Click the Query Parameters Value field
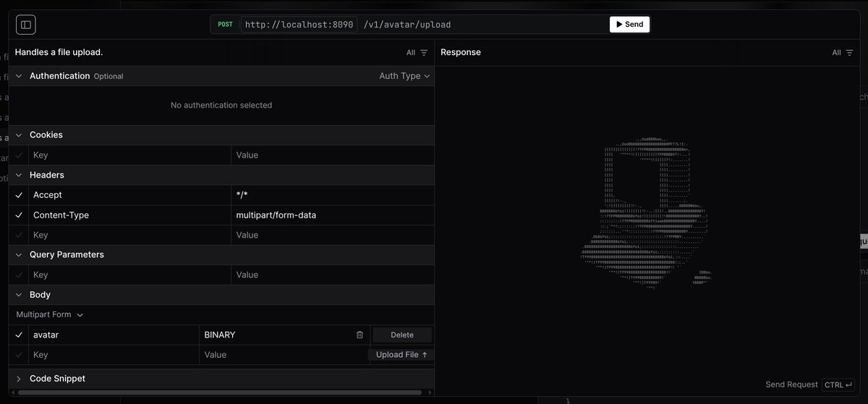Screen dimensions: 868x404 pyautogui.click(x=333, y=275)
